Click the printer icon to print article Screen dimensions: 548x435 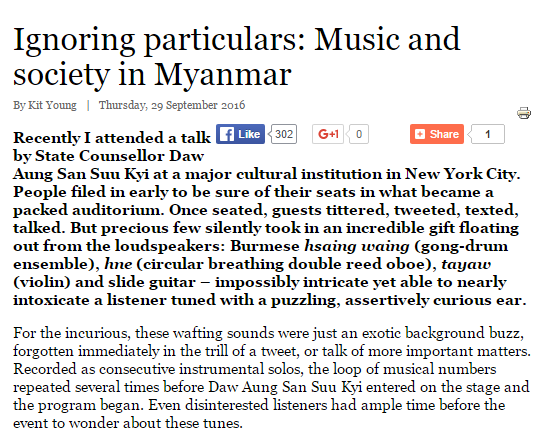[524, 113]
